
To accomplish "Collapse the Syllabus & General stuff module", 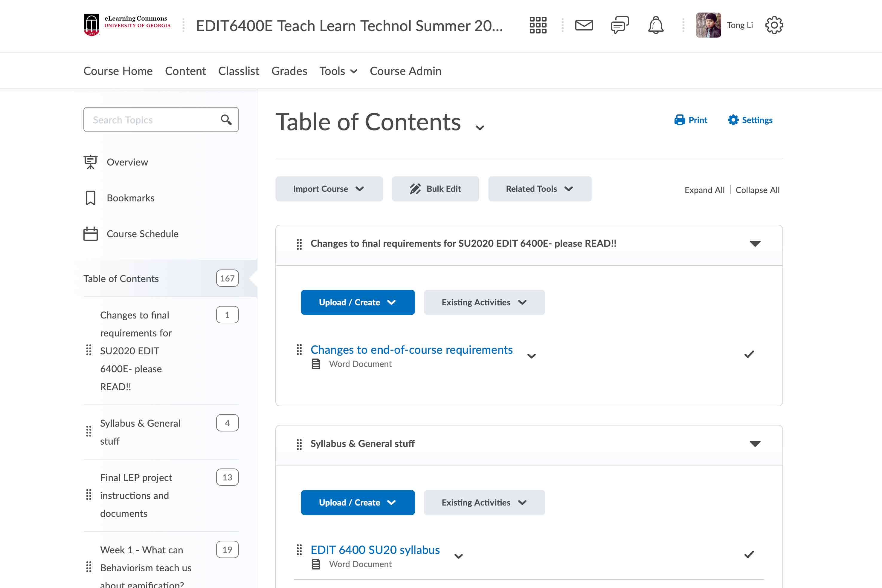I will click(x=755, y=444).
